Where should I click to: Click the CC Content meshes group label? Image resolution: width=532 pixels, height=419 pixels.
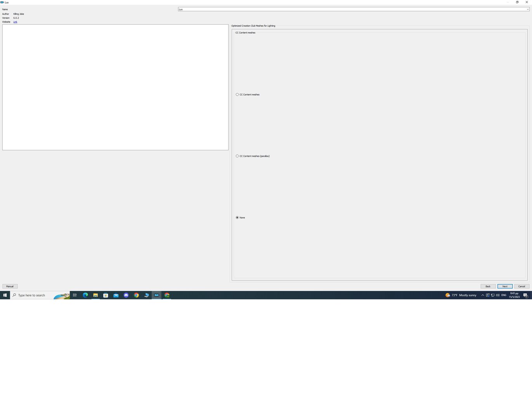pos(245,33)
